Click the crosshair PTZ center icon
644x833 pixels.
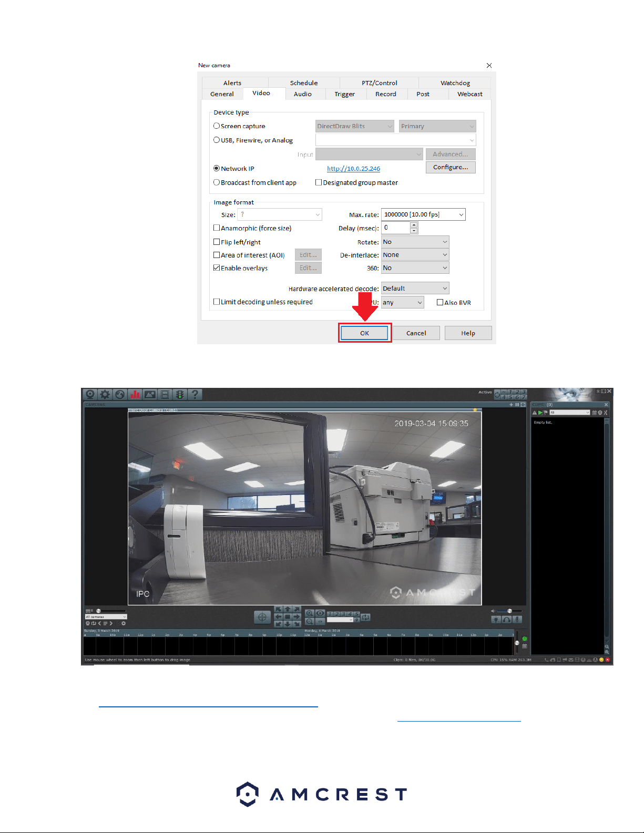(262, 617)
